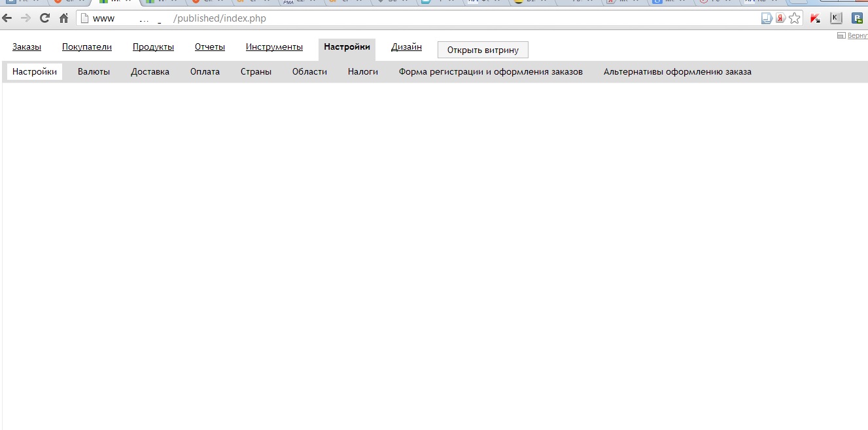Screen dimensions: 868x430
Task: Go to the Продукты section
Action: point(153,47)
